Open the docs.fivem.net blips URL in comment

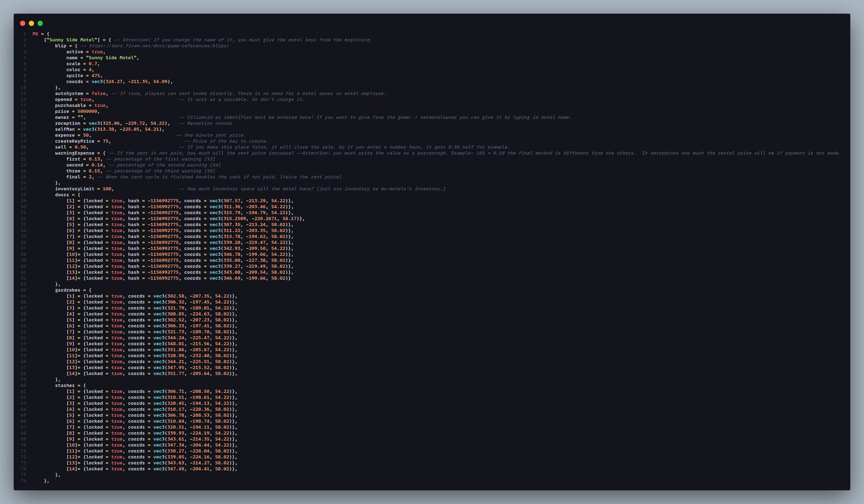(x=159, y=46)
